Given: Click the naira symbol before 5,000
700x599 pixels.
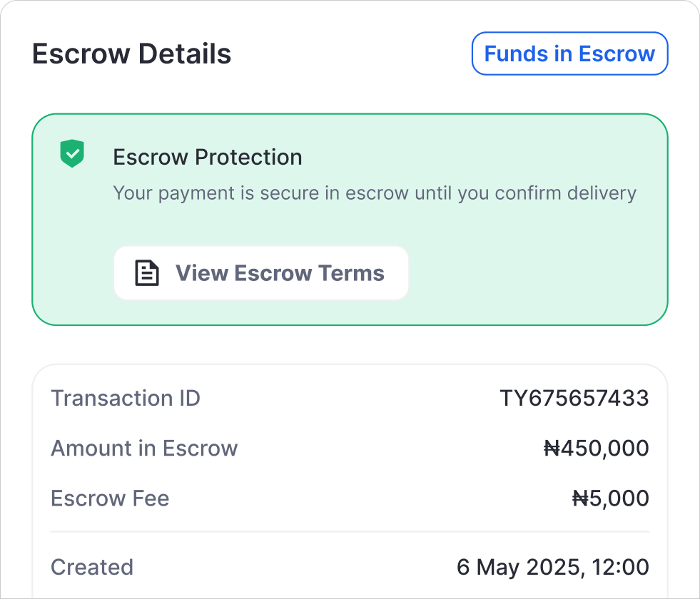Looking at the screenshot, I should tap(580, 498).
